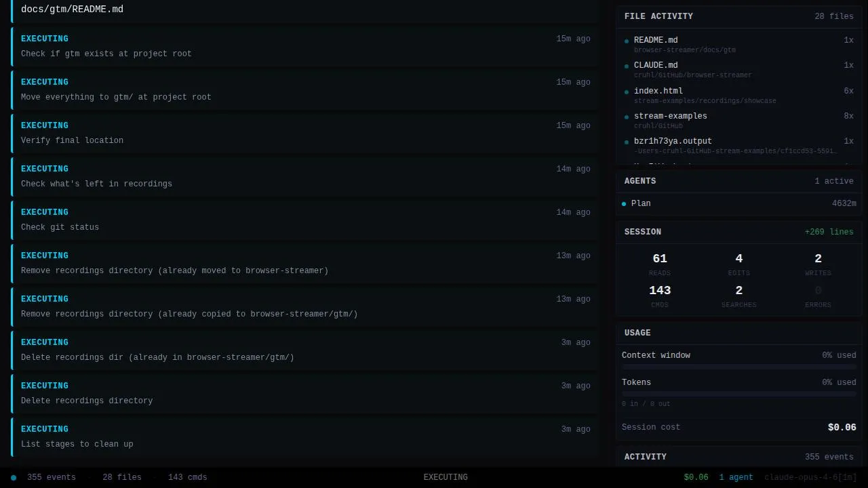Click the "+269 lines" session indicator
868x488 pixels.
click(829, 232)
